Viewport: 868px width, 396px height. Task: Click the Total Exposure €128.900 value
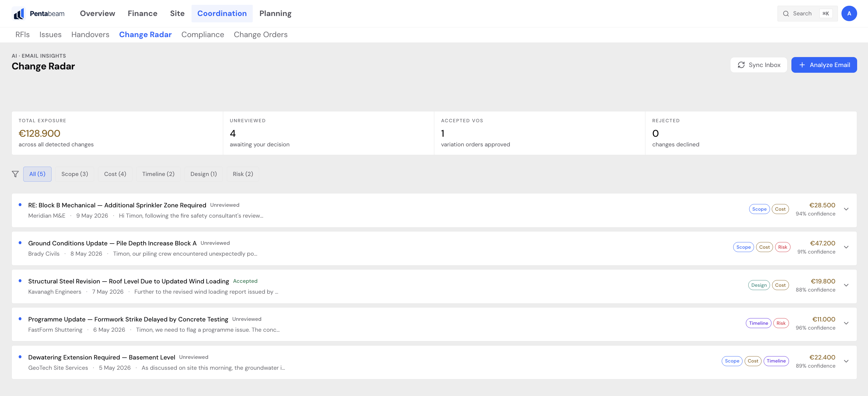[x=40, y=134]
